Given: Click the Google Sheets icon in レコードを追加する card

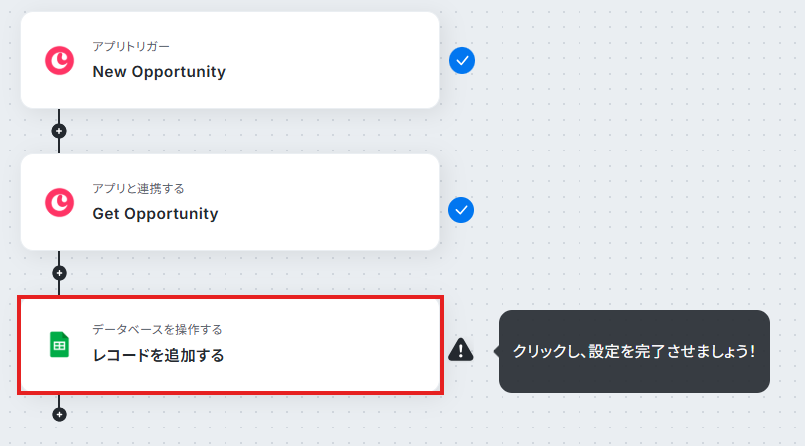Looking at the screenshot, I should (59, 345).
